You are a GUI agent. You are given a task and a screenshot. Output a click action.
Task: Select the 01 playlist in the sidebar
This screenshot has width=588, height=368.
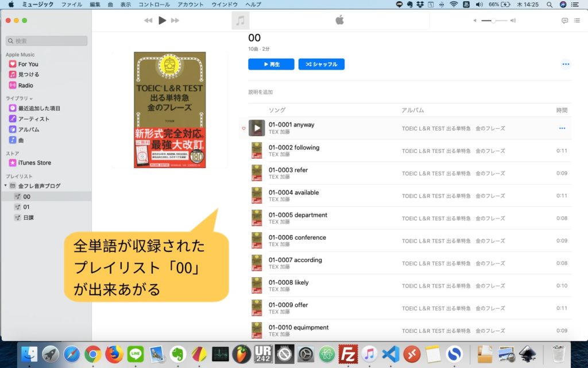25,206
